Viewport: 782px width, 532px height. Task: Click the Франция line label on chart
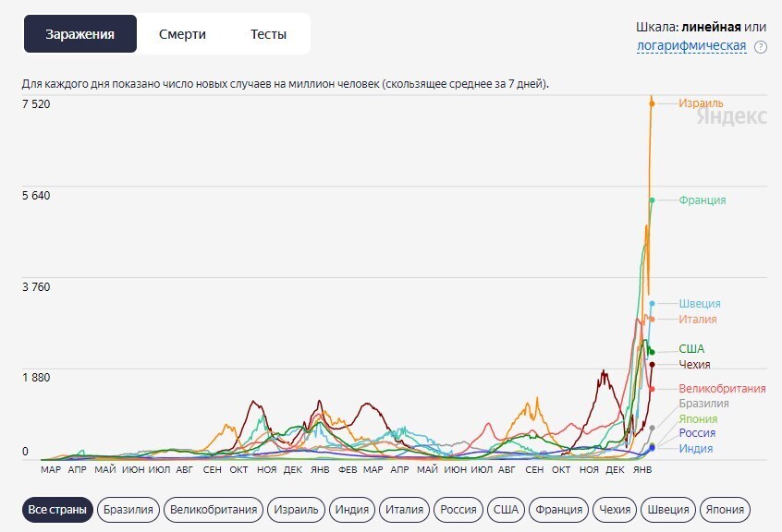coord(702,200)
